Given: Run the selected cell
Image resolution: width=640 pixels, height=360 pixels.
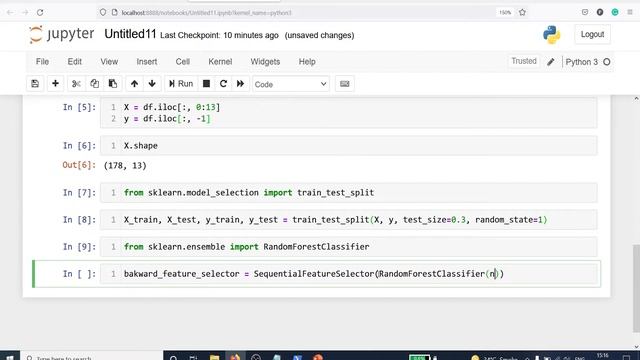Looking at the screenshot, I should (x=181, y=84).
